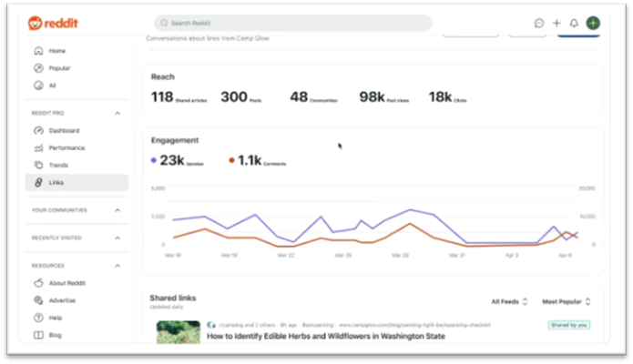This screenshot has width=633, height=364.
Task: Collapse the Reddit Pro section
Action: [x=117, y=113]
